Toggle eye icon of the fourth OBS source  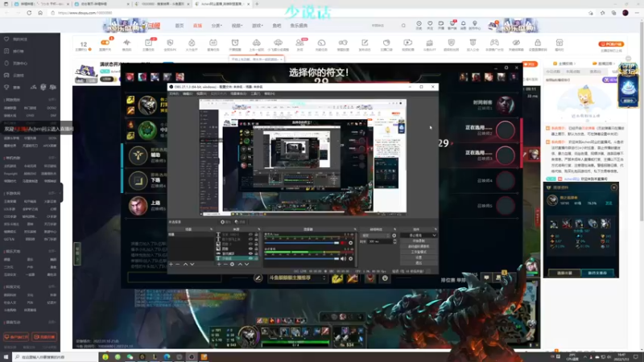[x=250, y=249]
